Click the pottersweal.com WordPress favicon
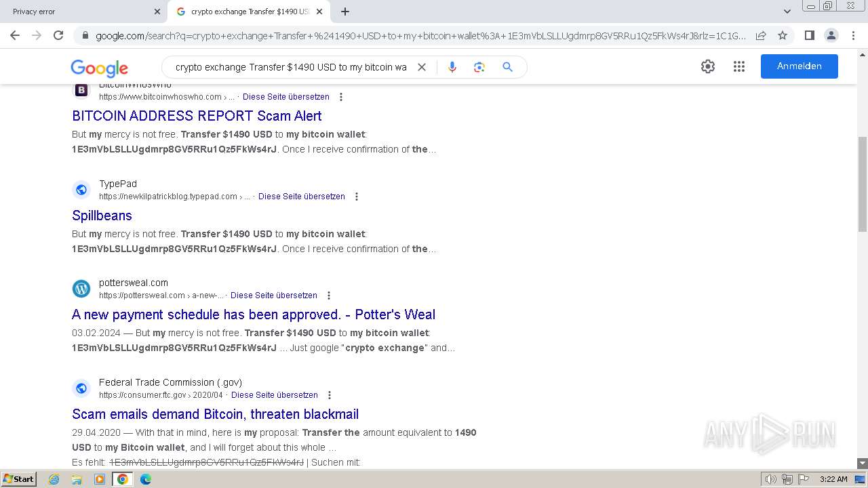The width and height of the screenshot is (868, 488). pyautogui.click(x=81, y=289)
